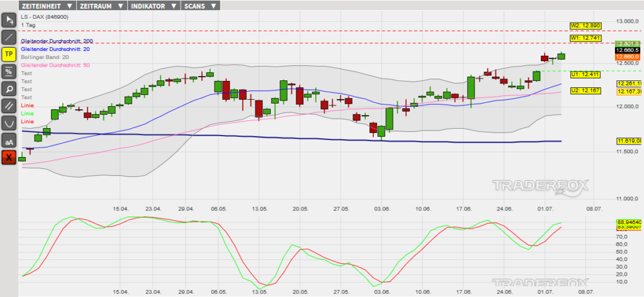
Task: Select the parallel channel lines tool
Action: pos(9,106)
